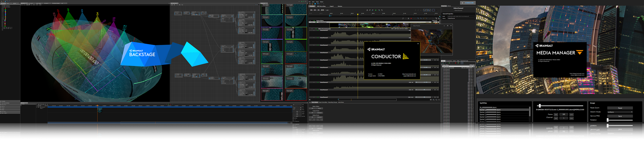Jump to timeline start transport icon
This screenshot has width=644, height=146.
[x=367, y=10]
